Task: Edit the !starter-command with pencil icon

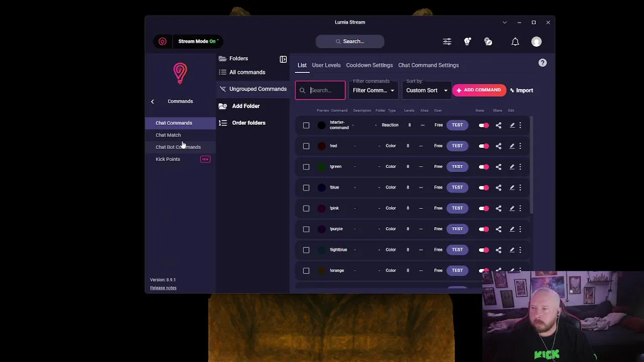Action: [x=512, y=125]
